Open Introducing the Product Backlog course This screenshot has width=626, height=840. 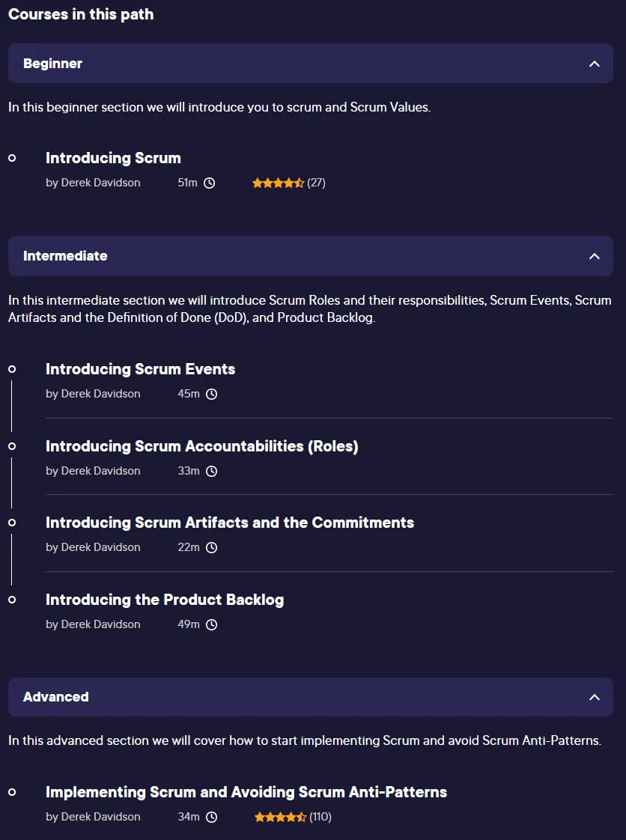point(165,600)
